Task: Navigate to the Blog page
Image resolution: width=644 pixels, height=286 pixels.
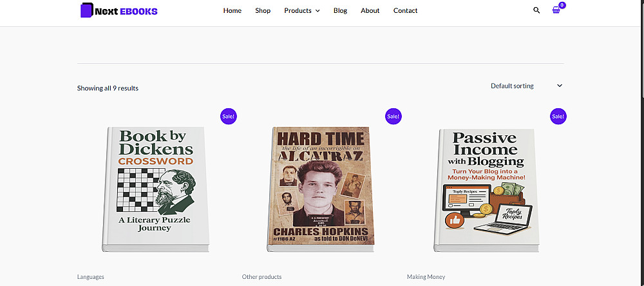Action: [340, 10]
